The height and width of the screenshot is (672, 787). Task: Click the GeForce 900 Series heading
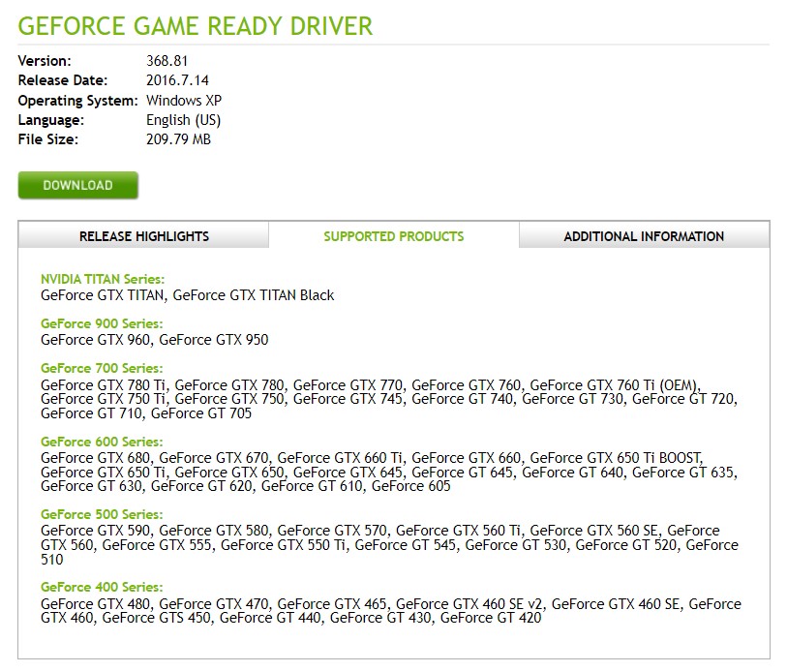coord(102,323)
